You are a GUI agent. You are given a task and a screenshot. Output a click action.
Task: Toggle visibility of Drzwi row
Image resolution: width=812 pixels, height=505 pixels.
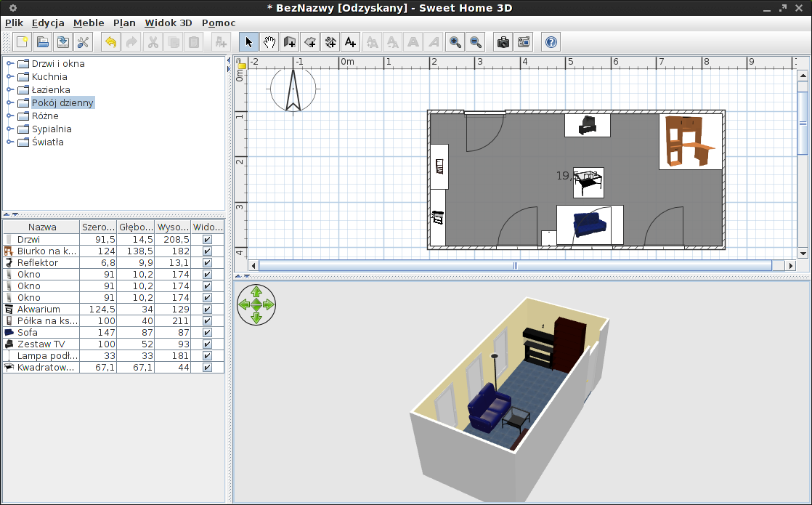coord(207,239)
